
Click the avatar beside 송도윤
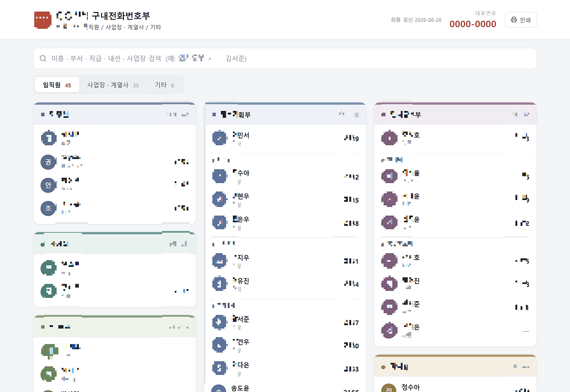(219, 389)
